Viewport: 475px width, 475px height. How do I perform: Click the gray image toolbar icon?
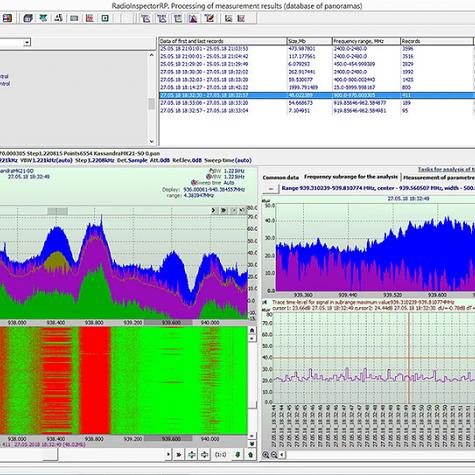[x=228, y=18]
